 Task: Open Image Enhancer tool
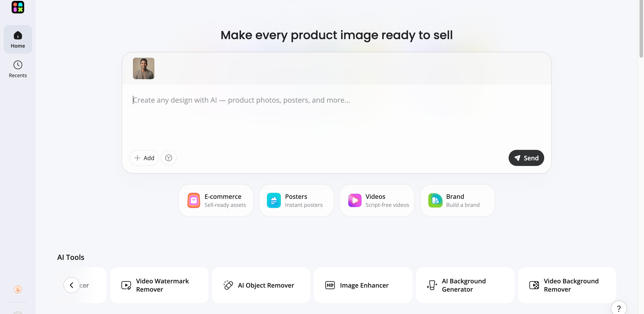[363, 285]
